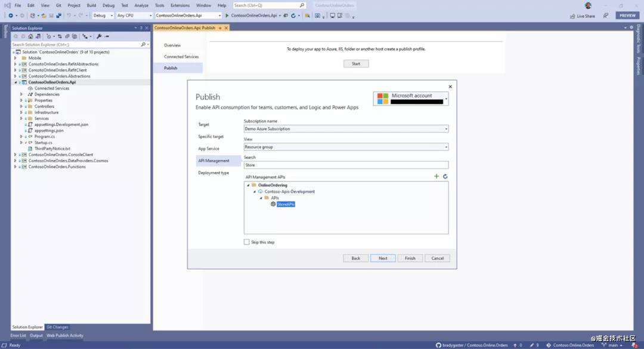Click the Finish button
The width and height of the screenshot is (644, 349).
(x=410, y=258)
